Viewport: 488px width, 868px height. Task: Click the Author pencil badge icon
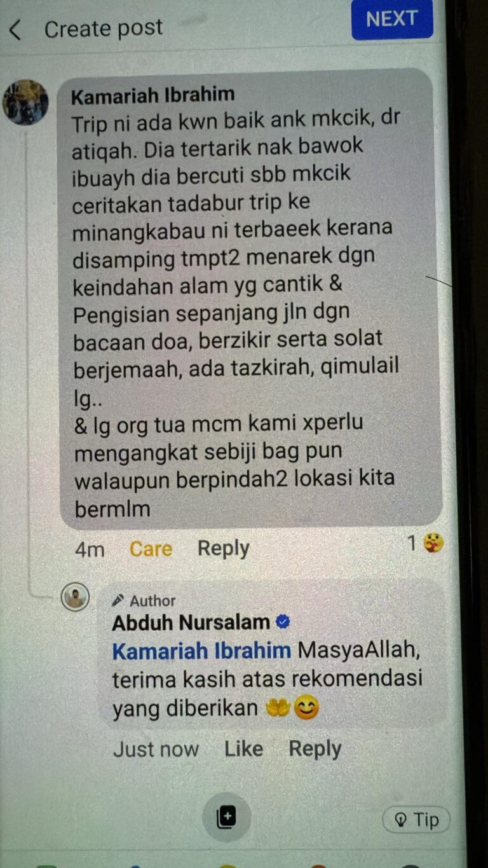[118, 600]
